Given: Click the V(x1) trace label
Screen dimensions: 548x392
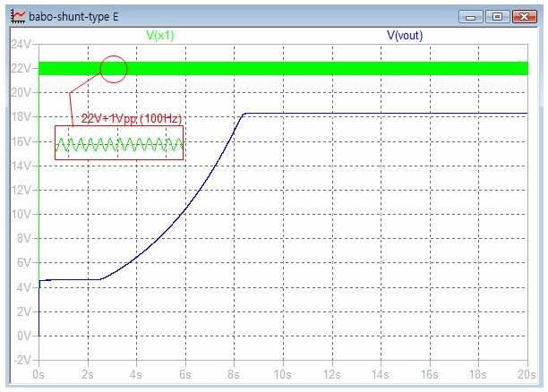Looking at the screenshot, I should point(159,35).
